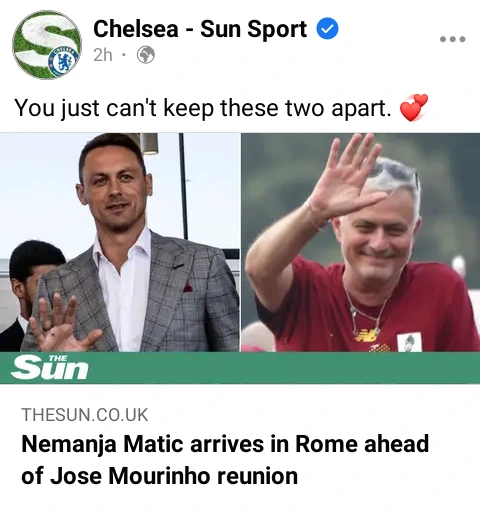Open the Chelsea - Sun Sport profile avatar
This screenshot has height=509, width=480.
47,45
